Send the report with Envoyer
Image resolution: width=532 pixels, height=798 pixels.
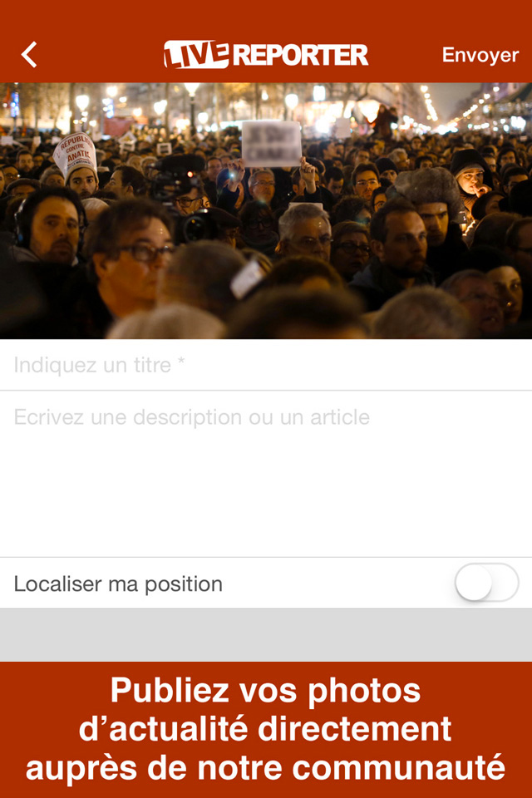[x=480, y=55]
